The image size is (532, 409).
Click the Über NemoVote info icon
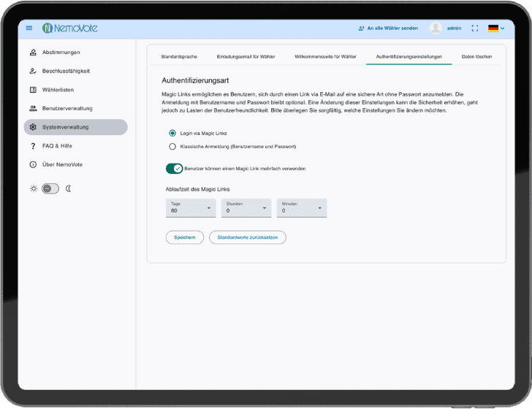pos(33,165)
